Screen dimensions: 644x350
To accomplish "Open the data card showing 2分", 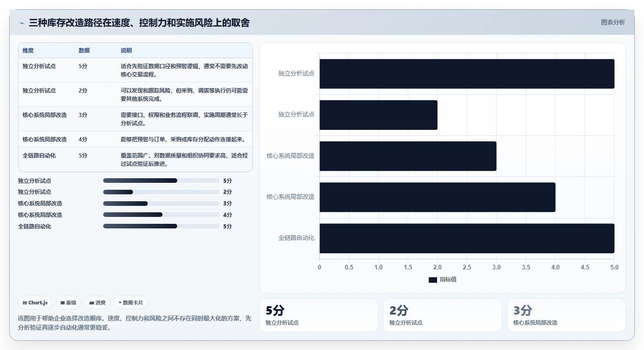I will pyautogui.click(x=442, y=315).
